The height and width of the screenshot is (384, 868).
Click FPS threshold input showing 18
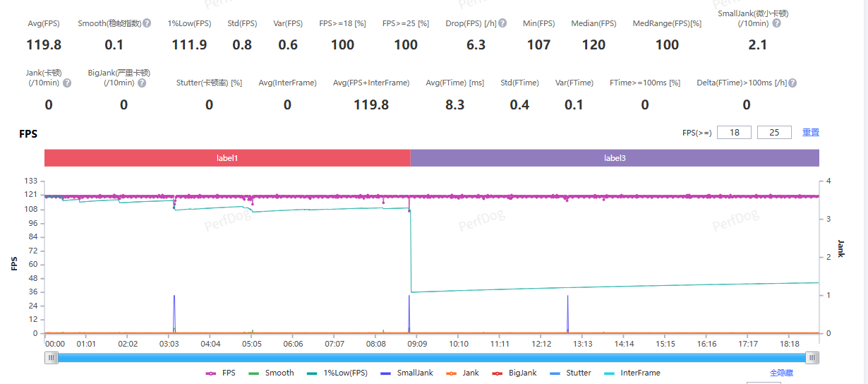[x=734, y=133]
